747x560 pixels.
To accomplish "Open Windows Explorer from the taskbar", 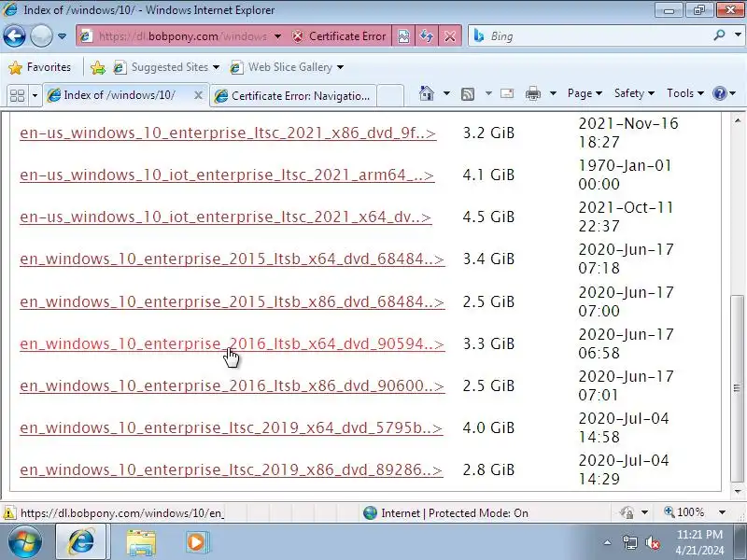I will click(141, 543).
